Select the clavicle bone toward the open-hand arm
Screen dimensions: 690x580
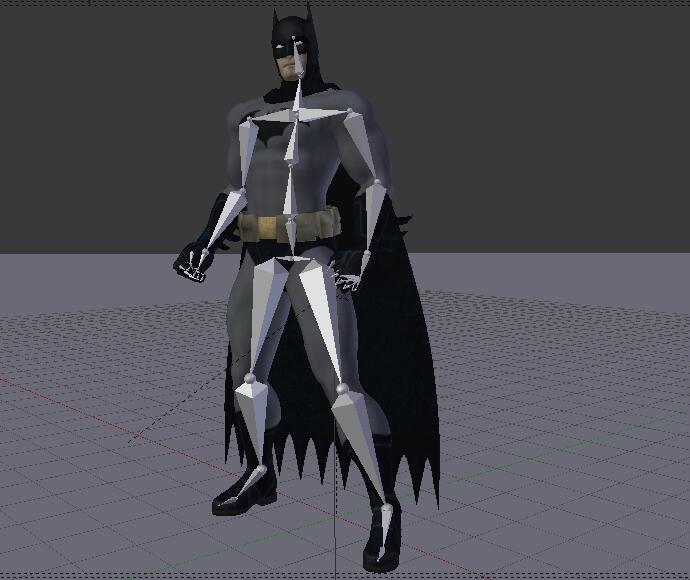click(x=323, y=115)
